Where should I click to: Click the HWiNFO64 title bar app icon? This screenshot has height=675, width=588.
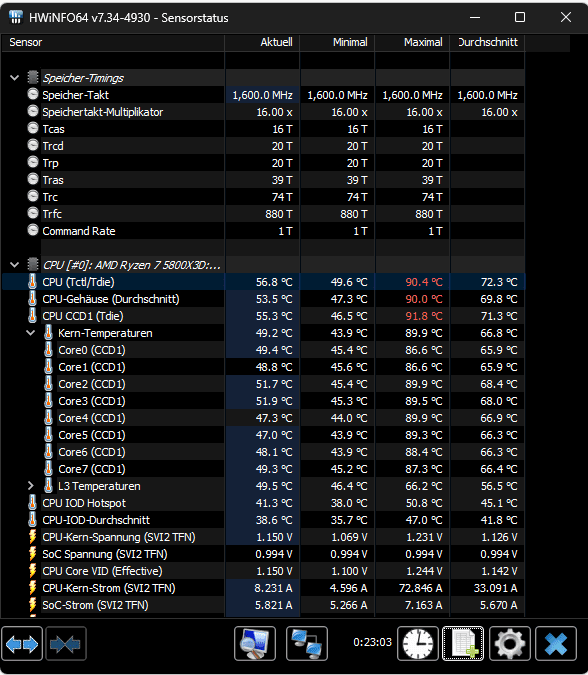click(x=16, y=17)
